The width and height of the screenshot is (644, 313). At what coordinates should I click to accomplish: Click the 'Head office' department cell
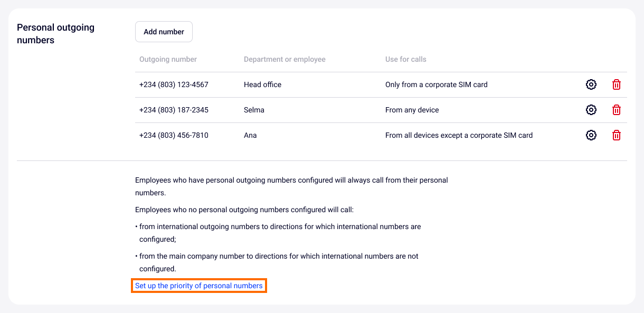pyautogui.click(x=262, y=84)
